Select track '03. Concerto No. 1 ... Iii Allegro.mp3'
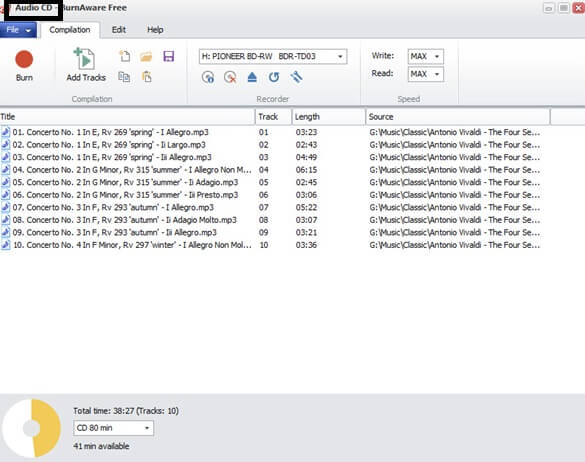The width and height of the screenshot is (585, 462). coord(112,157)
